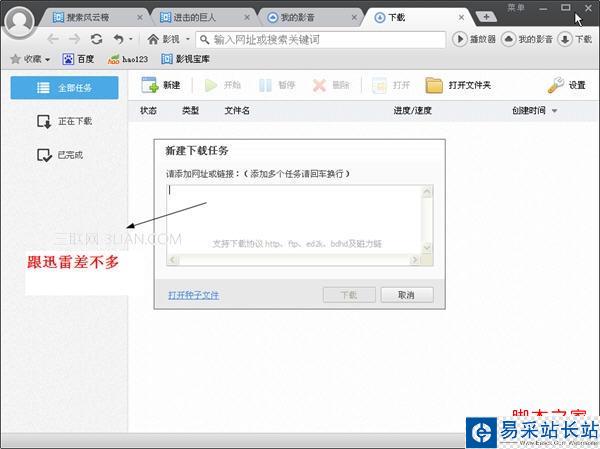Click 打开文件夹 folder button

pos(458,85)
